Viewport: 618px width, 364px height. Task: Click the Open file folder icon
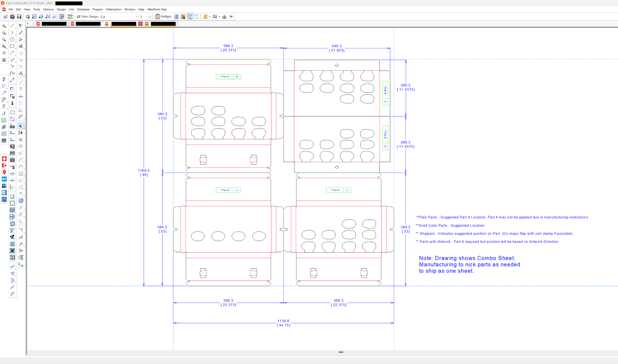tap(5, 17)
